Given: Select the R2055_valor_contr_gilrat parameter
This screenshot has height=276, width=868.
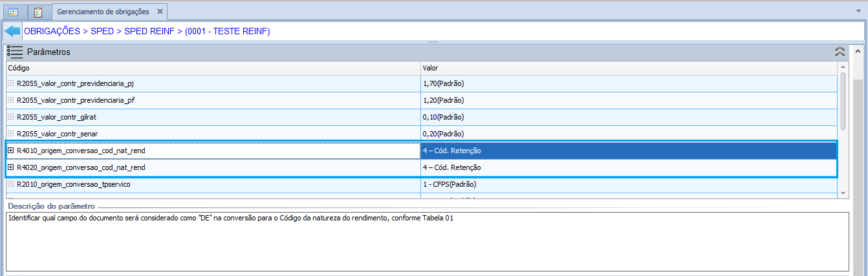Looking at the screenshot, I should tap(56, 117).
